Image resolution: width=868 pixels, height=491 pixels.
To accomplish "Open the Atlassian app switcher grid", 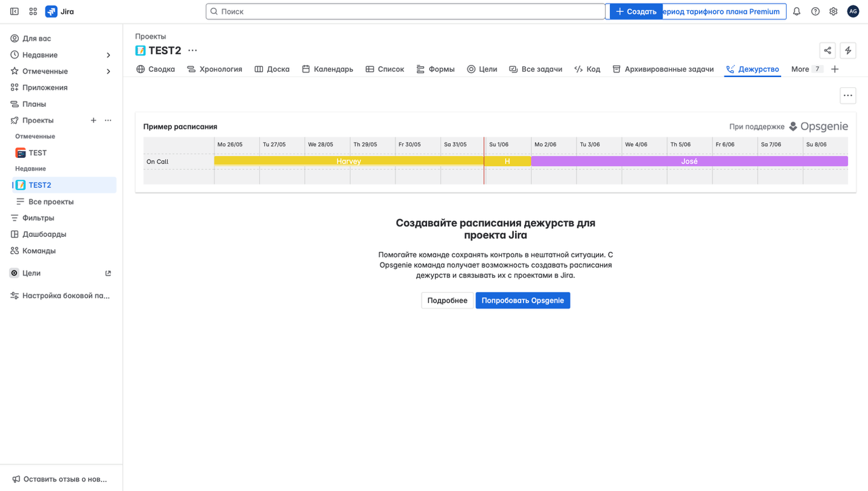I will pos(33,11).
